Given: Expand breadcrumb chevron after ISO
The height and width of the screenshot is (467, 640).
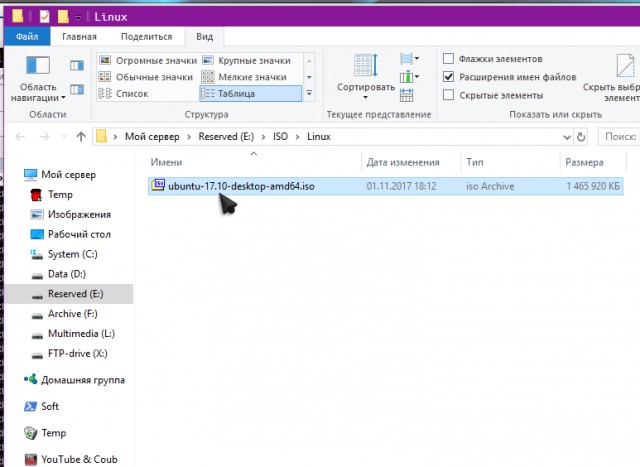Looking at the screenshot, I should coord(298,137).
